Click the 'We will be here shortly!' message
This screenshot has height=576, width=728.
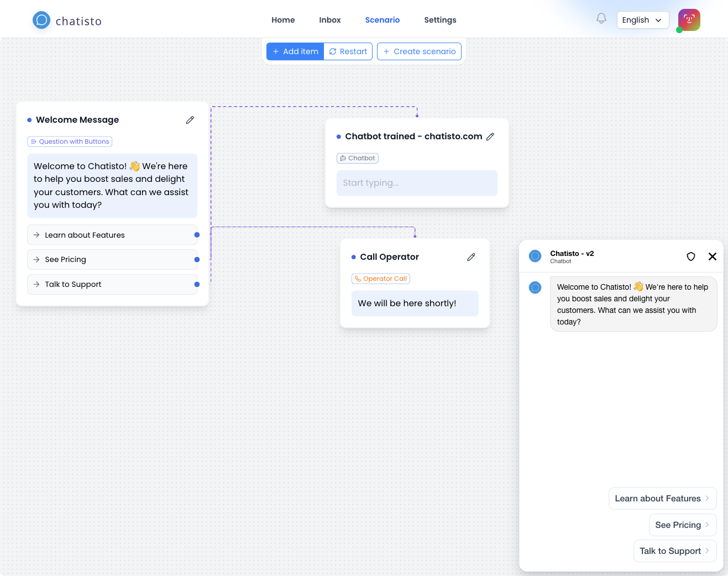[415, 303]
